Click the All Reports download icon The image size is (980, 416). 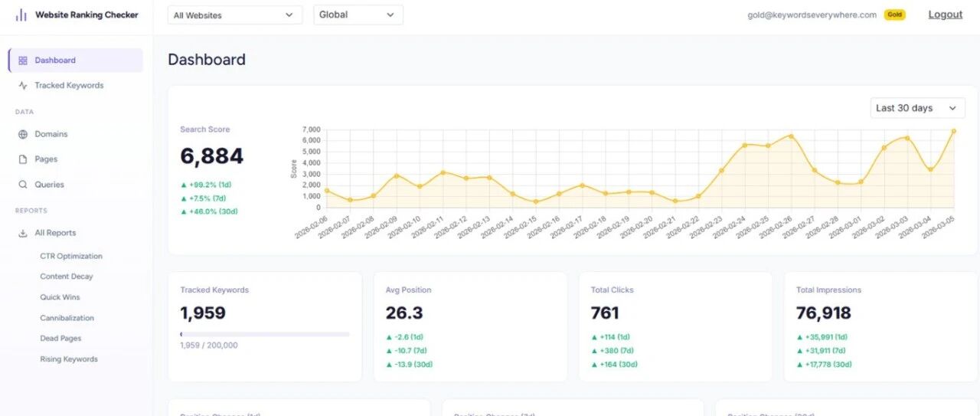[23, 233]
